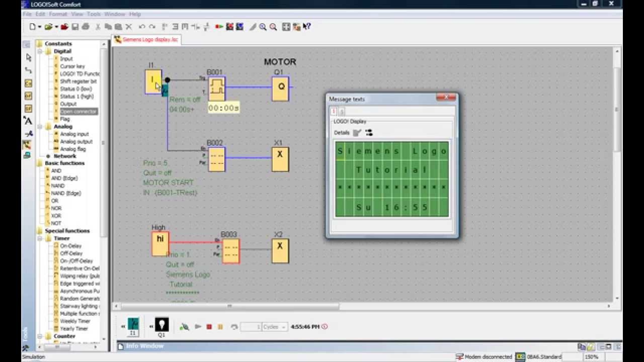Image resolution: width=644 pixels, height=362 pixels.
Task: Open context-sensitive help tool
Action: pos(307,27)
